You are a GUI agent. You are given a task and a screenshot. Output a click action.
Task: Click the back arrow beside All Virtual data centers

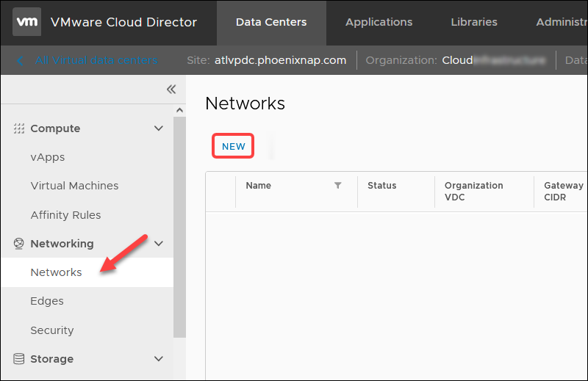pos(21,60)
